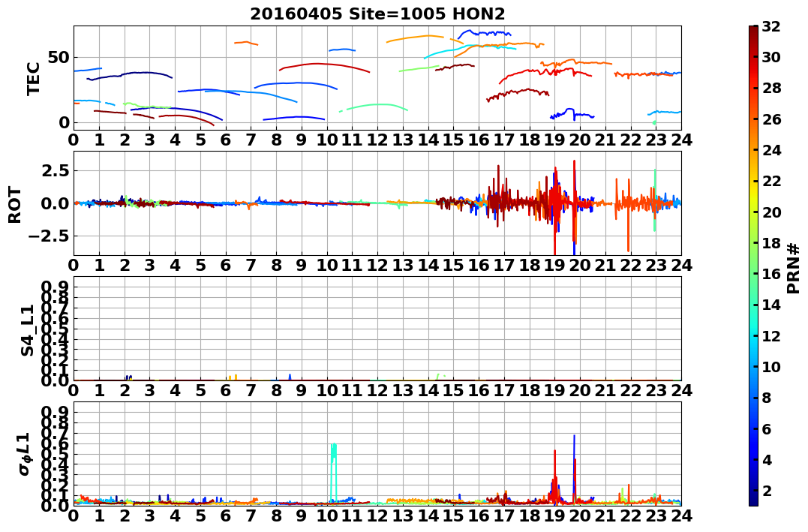Click hour 0 tick label under σφL1 panel
This screenshot has width=808, height=532.
tap(74, 515)
